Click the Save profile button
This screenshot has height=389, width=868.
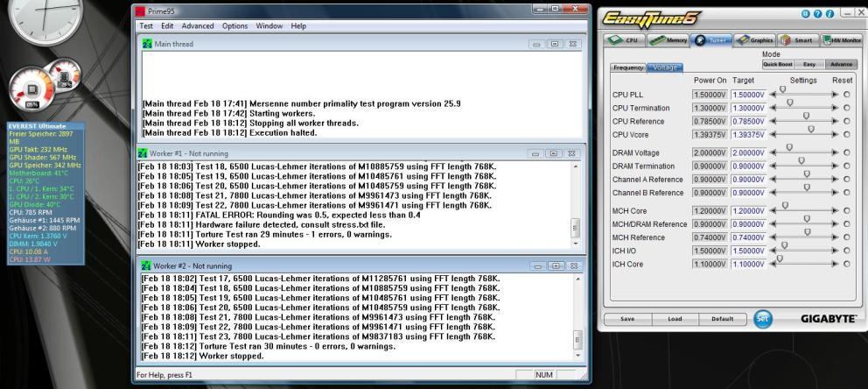tap(627, 319)
